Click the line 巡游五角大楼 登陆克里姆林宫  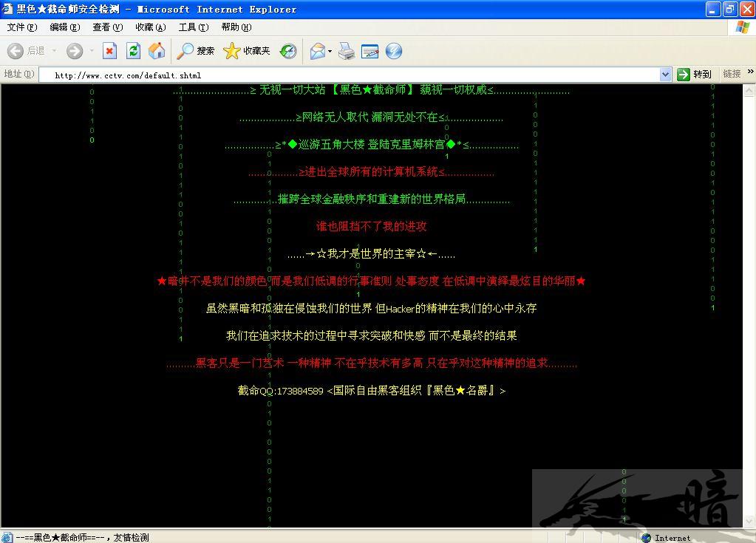(371, 144)
